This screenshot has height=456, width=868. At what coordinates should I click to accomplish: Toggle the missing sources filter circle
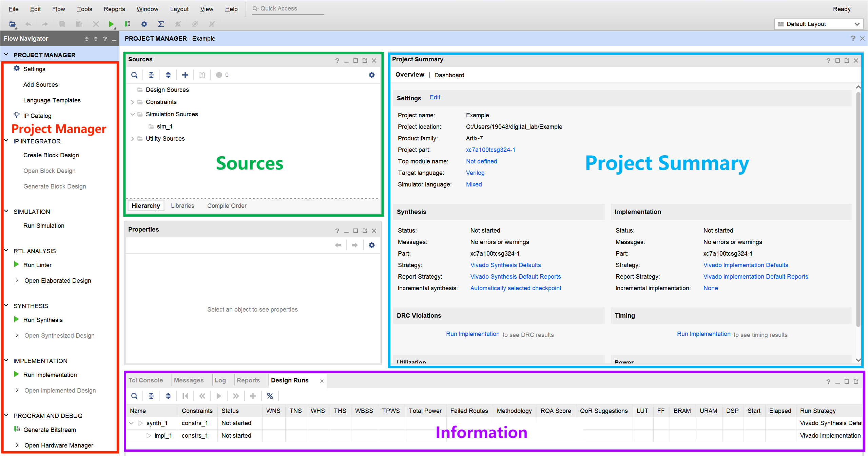tap(219, 75)
